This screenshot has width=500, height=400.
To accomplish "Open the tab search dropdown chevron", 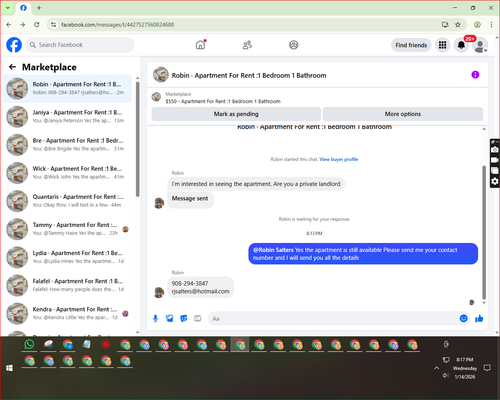I will (8, 8).
